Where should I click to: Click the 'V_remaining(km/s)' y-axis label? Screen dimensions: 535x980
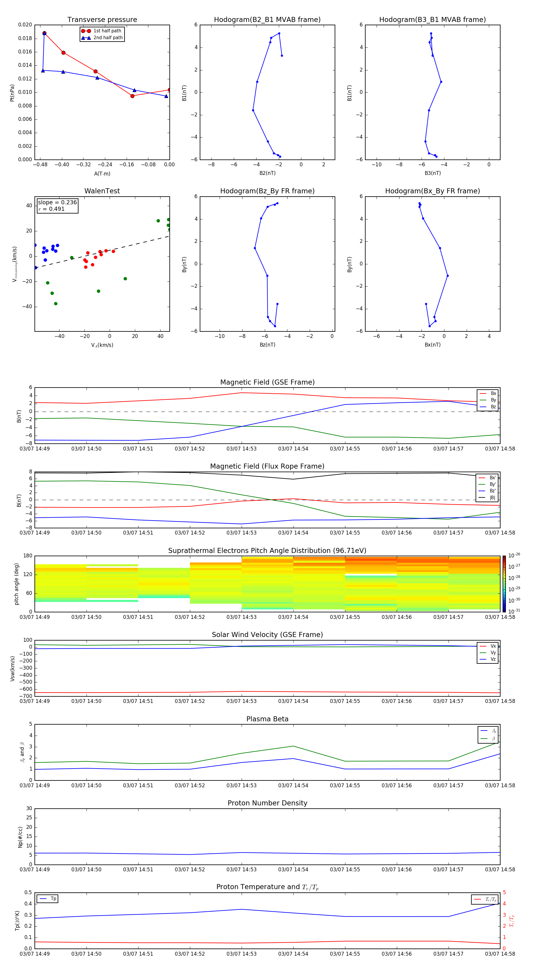pos(15,264)
